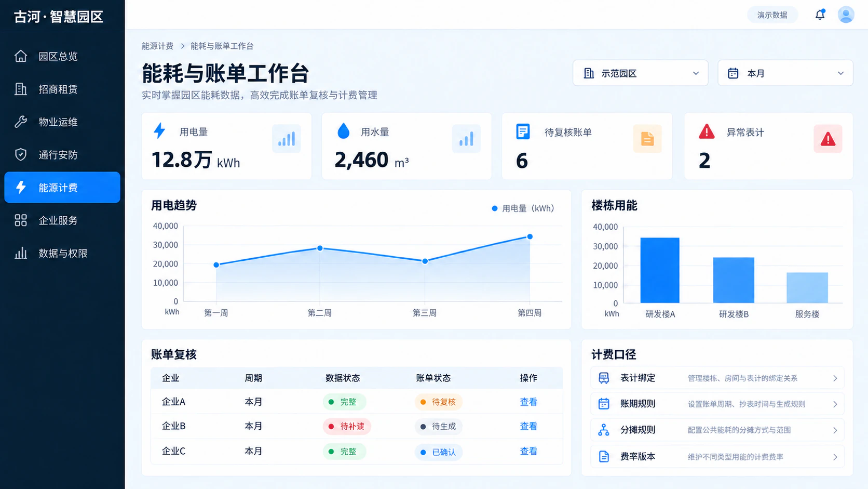Click 查看 for 企业A
Image resolution: width=868 pixels, height=489 pixels.
[x=528, y=402]
